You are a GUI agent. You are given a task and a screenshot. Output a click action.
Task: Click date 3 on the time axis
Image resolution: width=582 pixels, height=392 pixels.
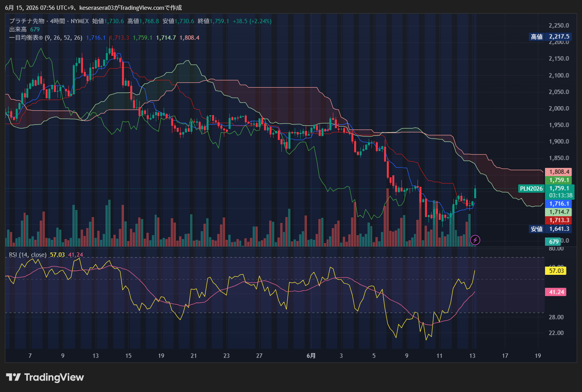click(x=341, y=356)
